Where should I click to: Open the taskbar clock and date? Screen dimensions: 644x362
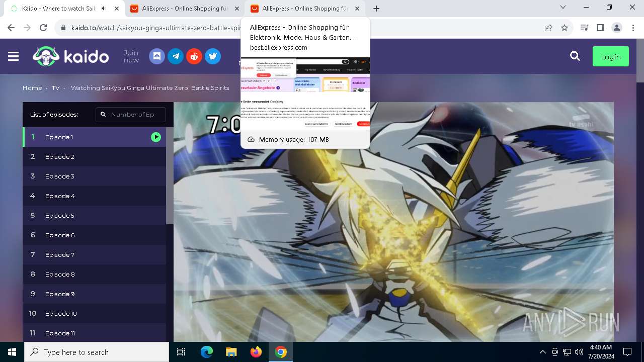pos(600,352)
